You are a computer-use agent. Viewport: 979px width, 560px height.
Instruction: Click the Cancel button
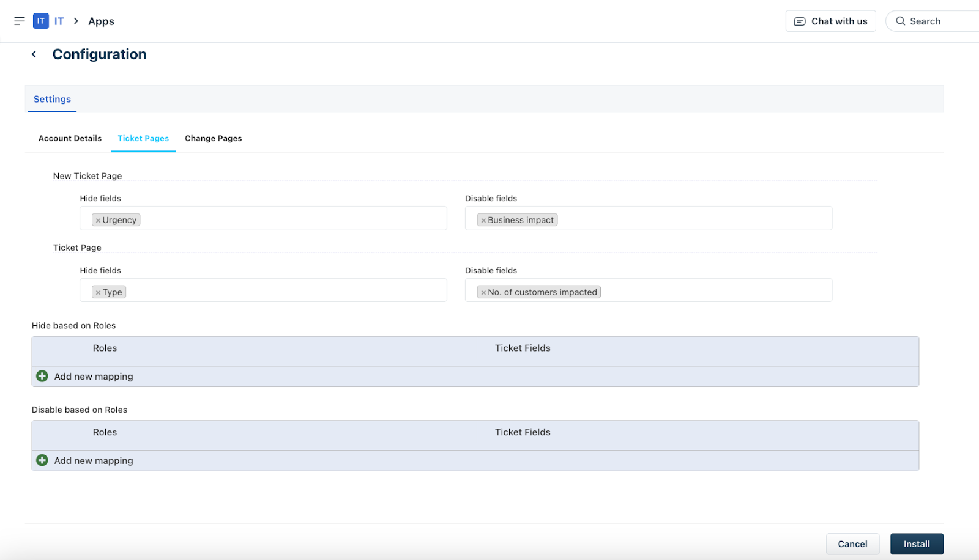853,544
